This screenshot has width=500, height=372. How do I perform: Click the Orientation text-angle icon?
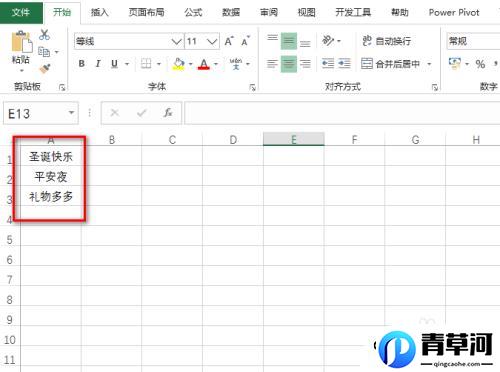tap(328, 41)
